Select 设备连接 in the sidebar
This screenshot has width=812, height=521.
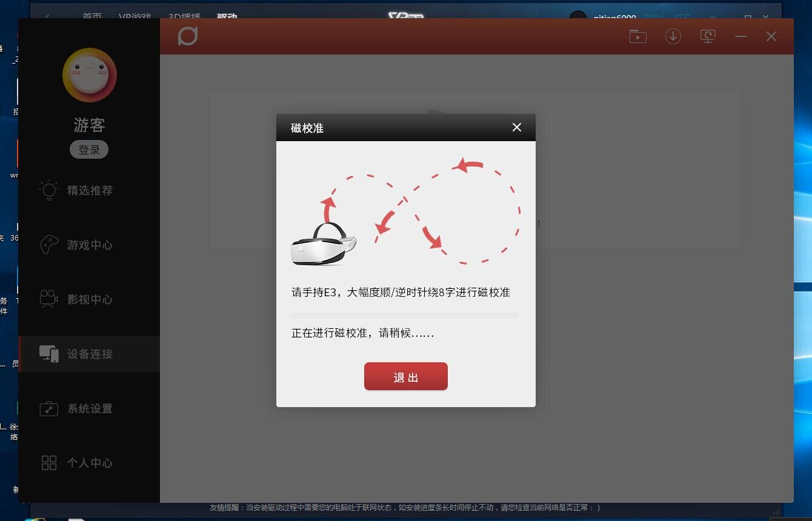pyautogui.click(x=89, y=354)
